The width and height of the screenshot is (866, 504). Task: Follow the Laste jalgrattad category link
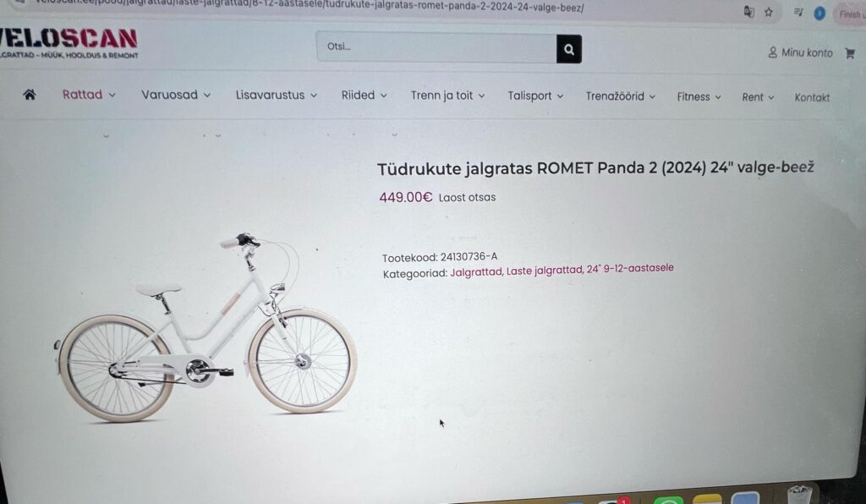544,271
